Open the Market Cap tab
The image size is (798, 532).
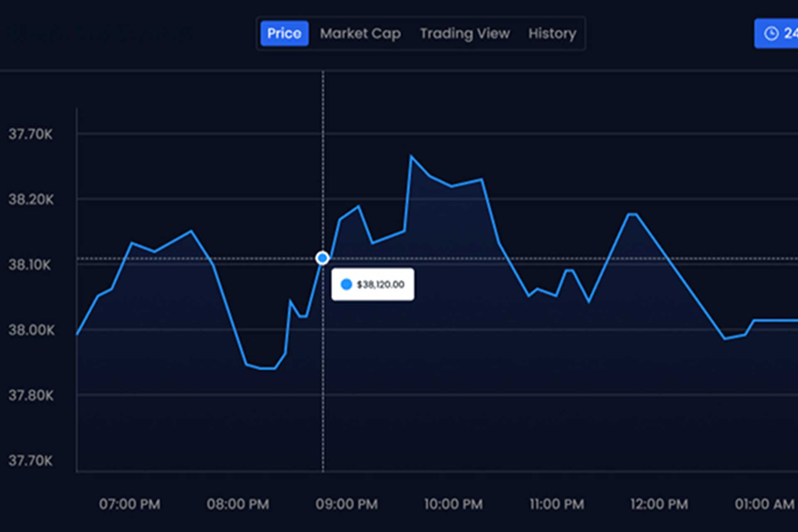pos(360,33)
